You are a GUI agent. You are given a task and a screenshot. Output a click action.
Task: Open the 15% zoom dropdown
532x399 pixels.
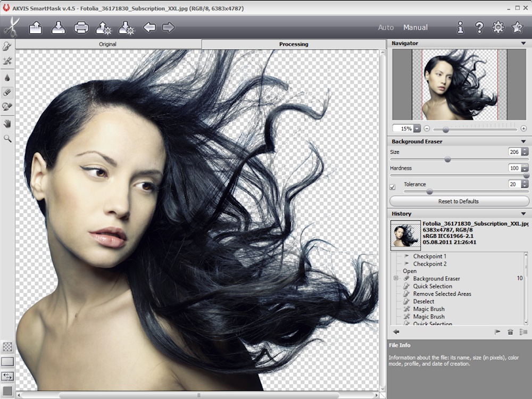417,129
